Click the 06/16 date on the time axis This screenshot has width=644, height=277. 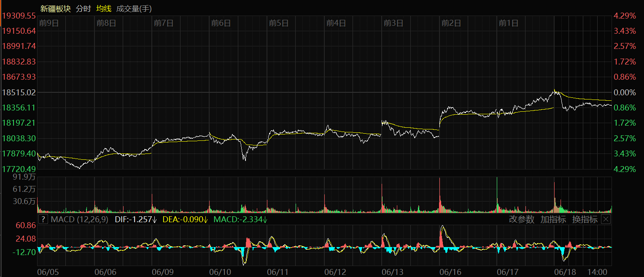pyautogui.click(x=450, y=272)
